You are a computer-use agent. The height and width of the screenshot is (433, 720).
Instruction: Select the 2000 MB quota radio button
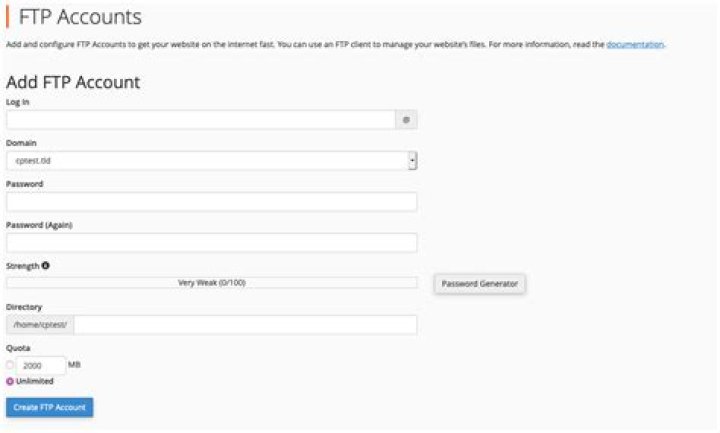[x=10, y=365]
